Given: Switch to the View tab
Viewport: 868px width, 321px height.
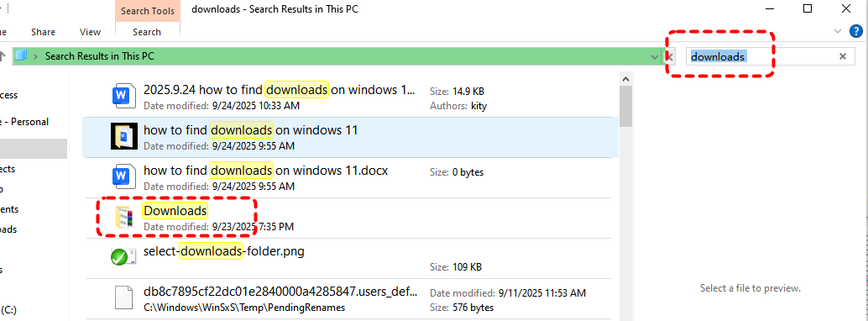Looking at the screenshot, I should point(90,32).
